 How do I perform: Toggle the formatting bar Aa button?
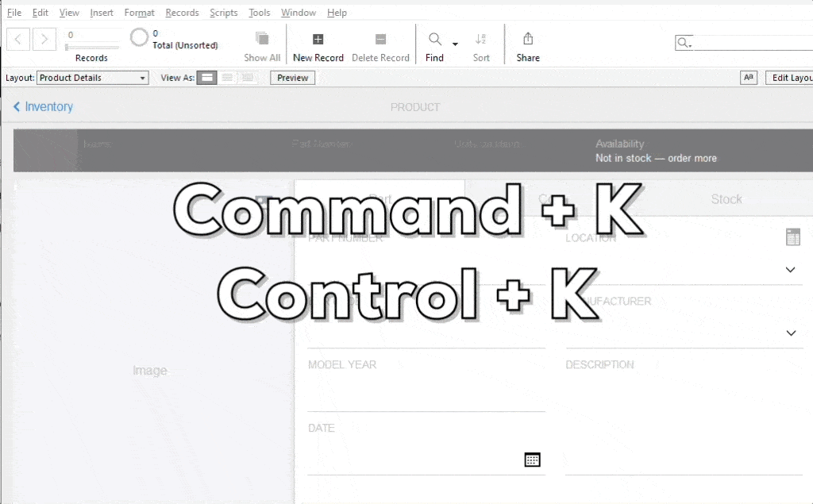click(748, 78)
